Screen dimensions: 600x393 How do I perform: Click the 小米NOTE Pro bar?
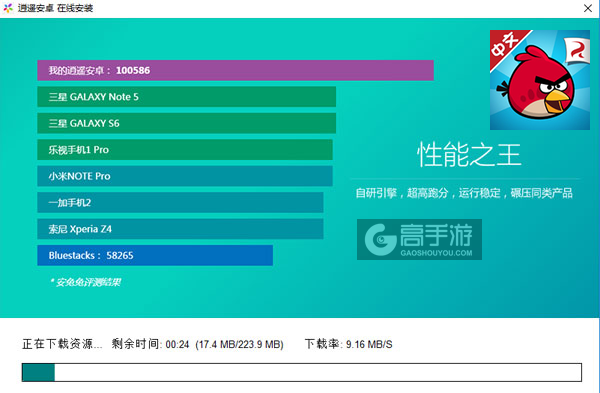(x=185, y=176)
